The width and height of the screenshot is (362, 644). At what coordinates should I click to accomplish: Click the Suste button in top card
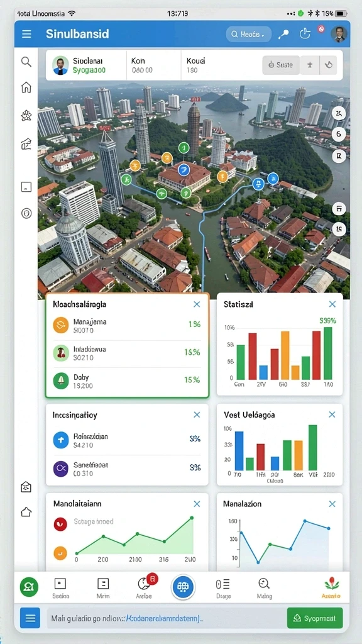[281, 65]
